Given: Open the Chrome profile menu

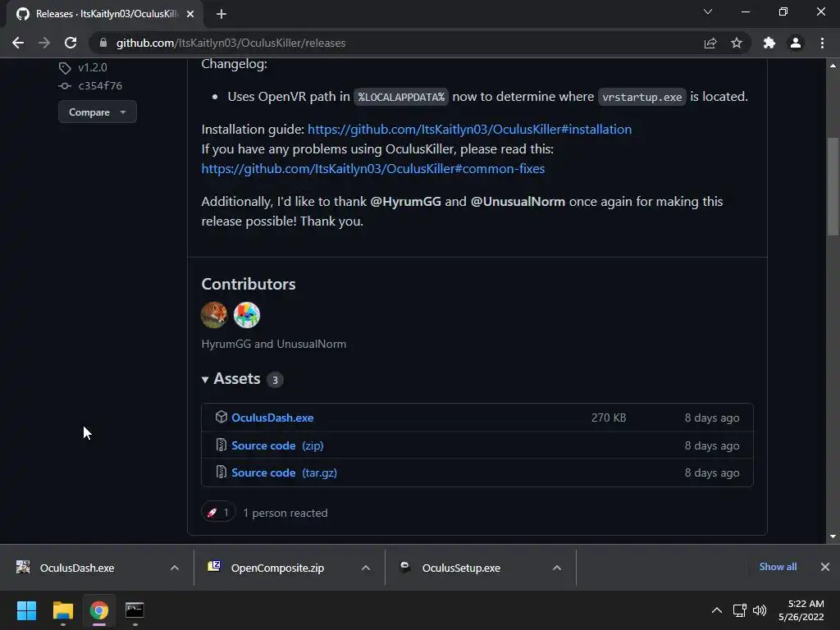Looking at the screenshot, I should 796,43.
